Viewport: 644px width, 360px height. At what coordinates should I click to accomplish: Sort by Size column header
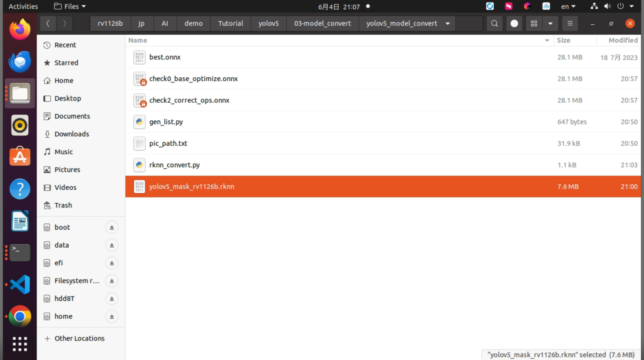575,41
